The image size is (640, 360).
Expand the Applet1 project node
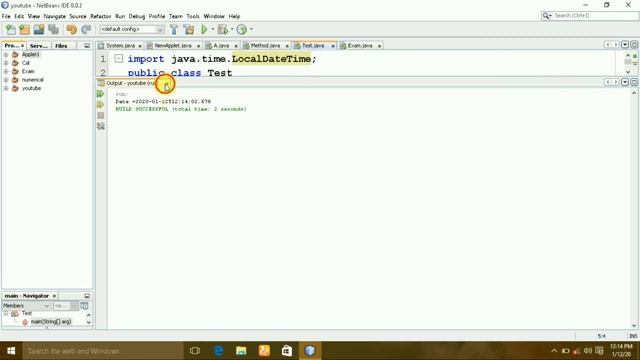(6, 54)
